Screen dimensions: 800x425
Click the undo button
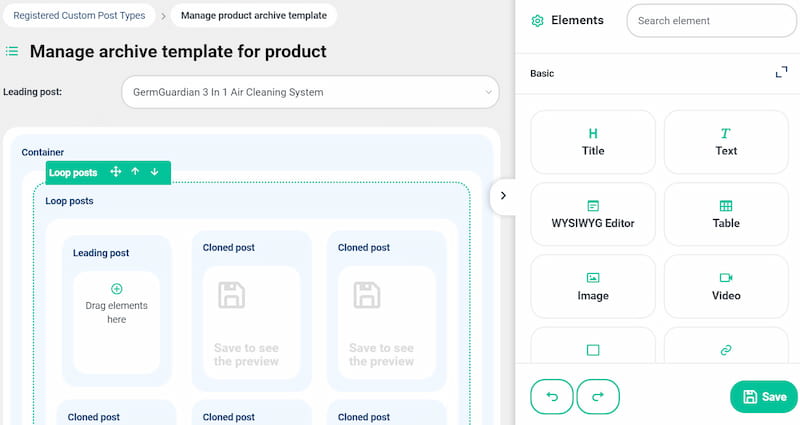coord(552,396)
